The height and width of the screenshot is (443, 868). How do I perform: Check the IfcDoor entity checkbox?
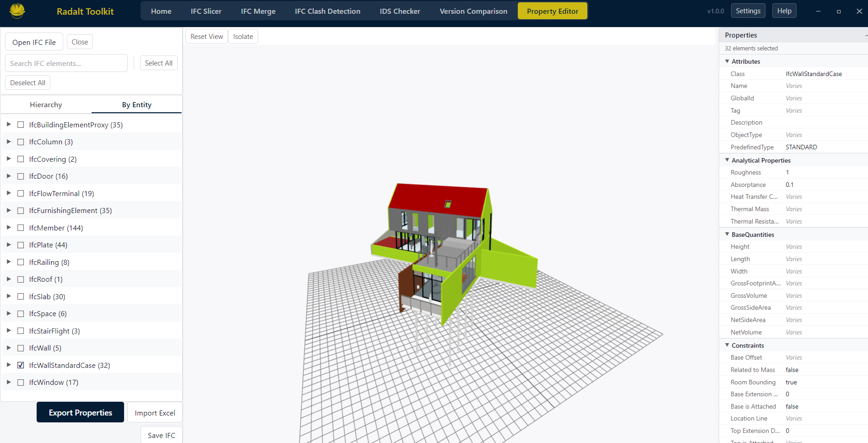click(x=21, y=176)
